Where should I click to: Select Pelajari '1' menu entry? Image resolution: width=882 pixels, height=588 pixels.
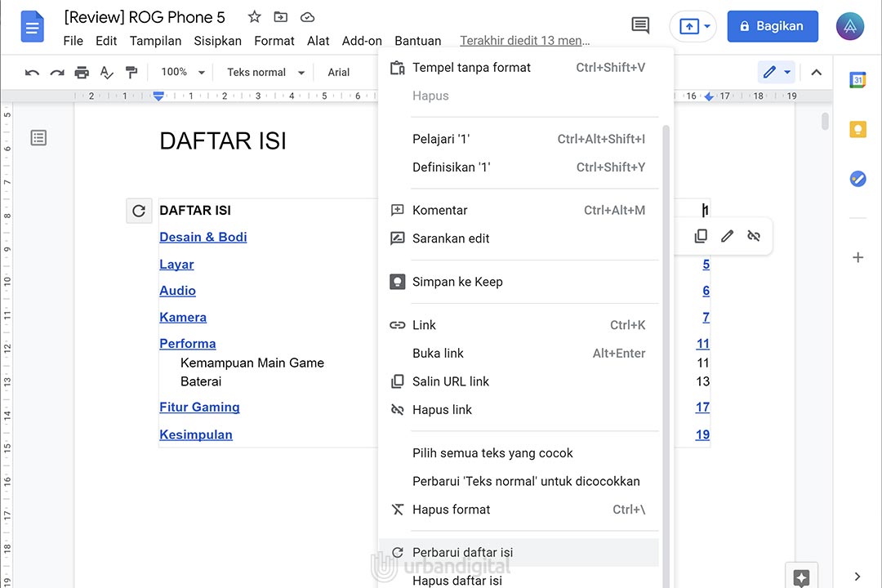518,139
